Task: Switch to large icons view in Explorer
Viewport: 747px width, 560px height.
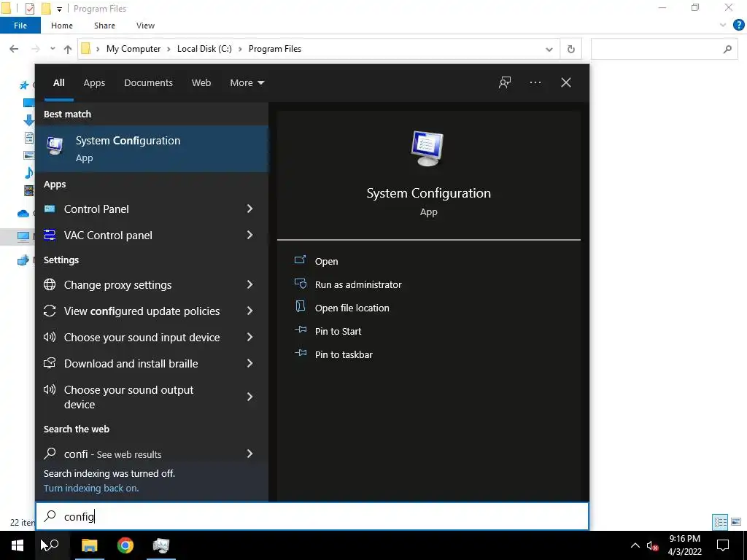Action: (736, 522)
